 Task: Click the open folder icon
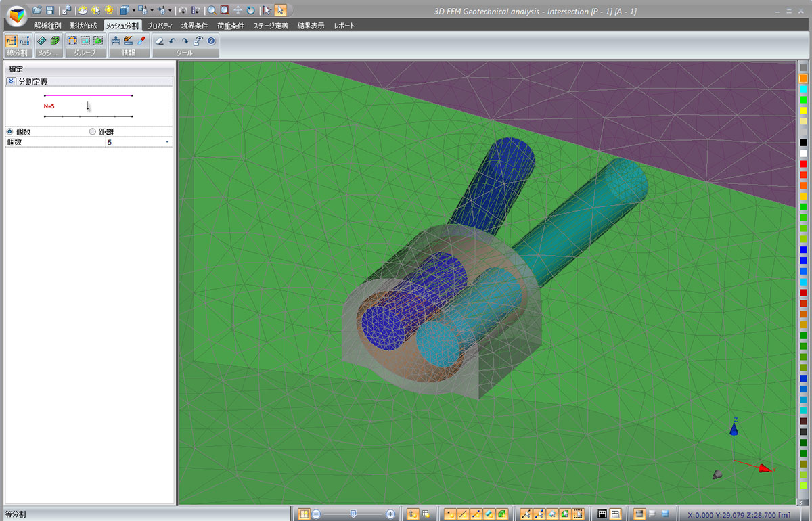coord(37,10)
